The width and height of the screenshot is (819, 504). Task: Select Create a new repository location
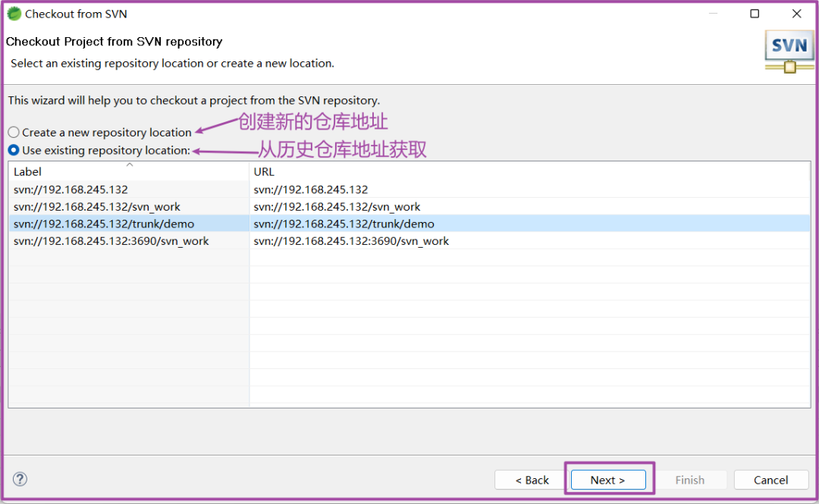100,132
